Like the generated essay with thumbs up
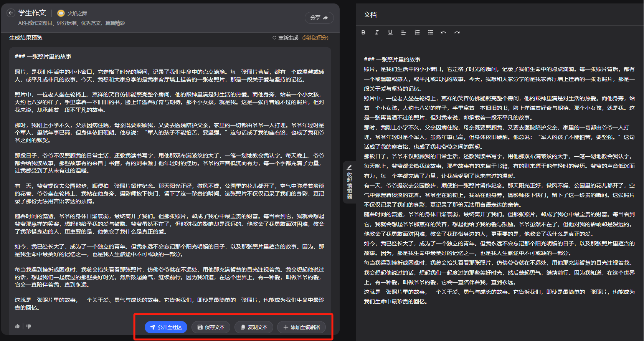The width and height of the screenshot is (644, 341). (x=17, y=326)
